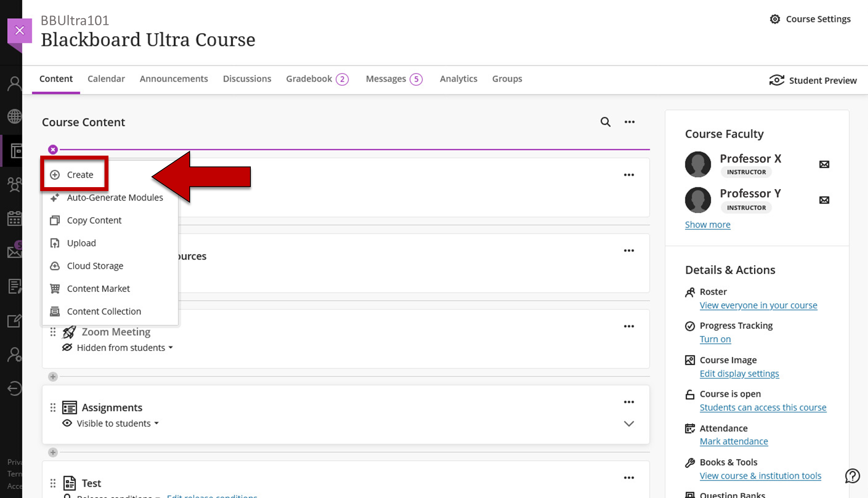Image resolution: width=868 pixels, height=498 pixels.
Task: Open Tools icon in left sidebar
Action: (15, 321)
